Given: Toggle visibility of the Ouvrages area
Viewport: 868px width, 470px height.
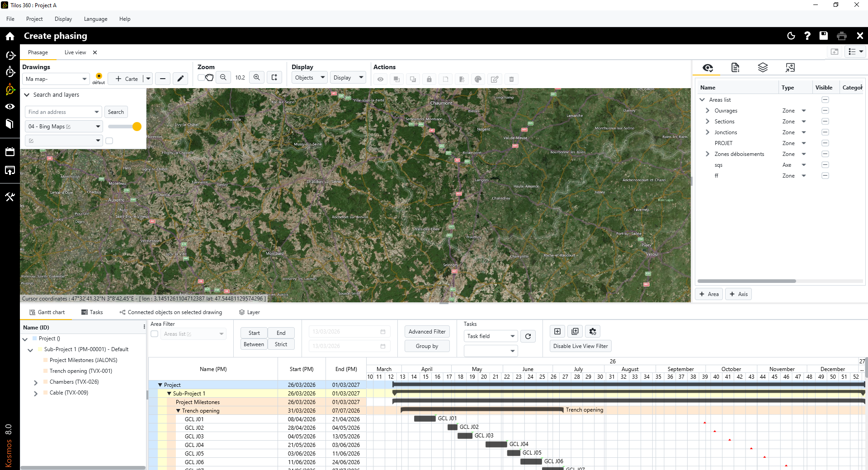Looking at the screenshot, I should tap(825, 111).
